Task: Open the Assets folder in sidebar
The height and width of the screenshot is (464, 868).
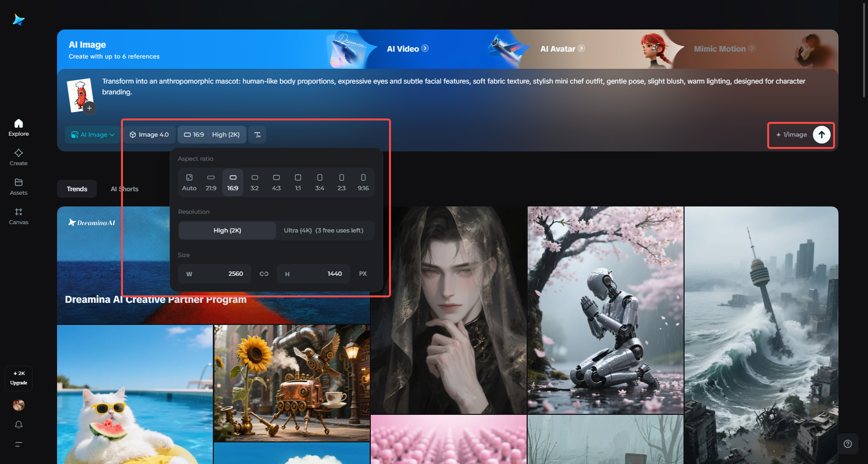Action: click(x=19, y=186)
